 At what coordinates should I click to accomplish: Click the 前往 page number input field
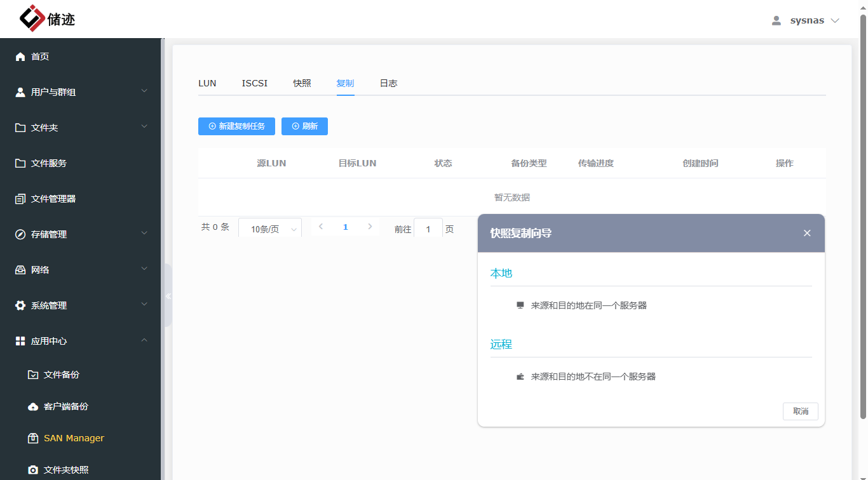pyautogui.click(x=428, y=228)
